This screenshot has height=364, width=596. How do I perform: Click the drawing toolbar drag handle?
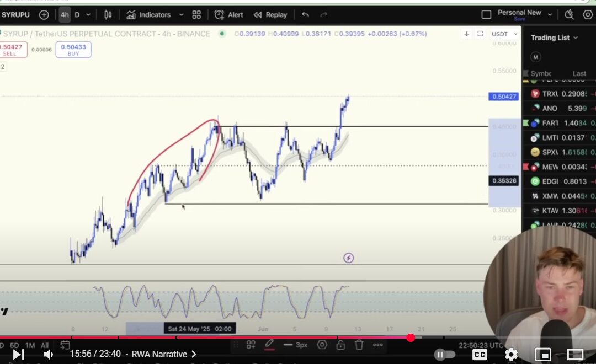tap(236, 345)
